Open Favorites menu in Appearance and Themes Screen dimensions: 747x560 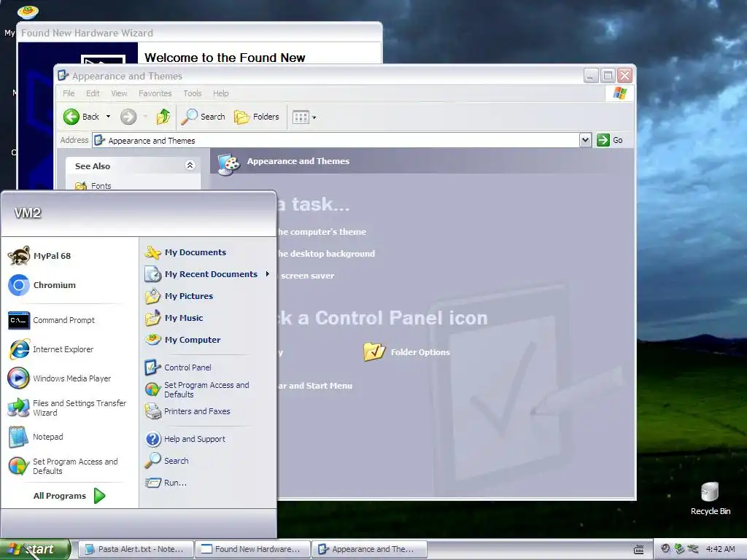coord(155,93)
